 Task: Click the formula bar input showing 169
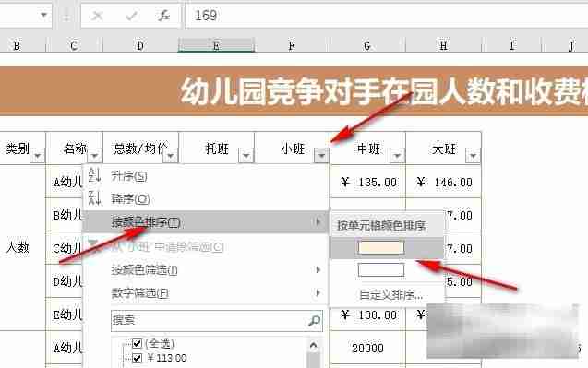pos(386,16)
